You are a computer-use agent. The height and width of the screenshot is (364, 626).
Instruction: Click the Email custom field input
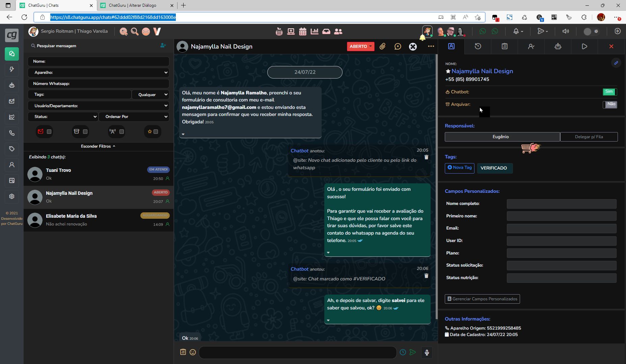tap(562, 229)
